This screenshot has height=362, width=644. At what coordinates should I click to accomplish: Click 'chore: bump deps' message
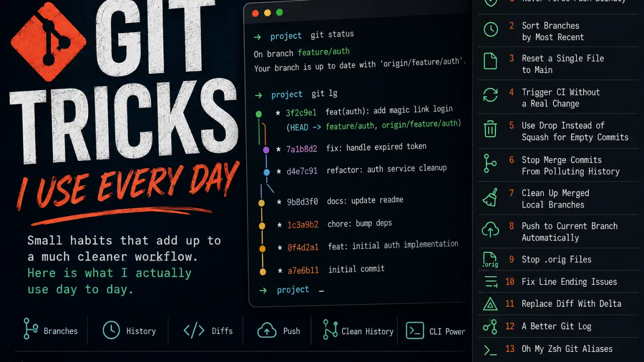tap(360, 223)
